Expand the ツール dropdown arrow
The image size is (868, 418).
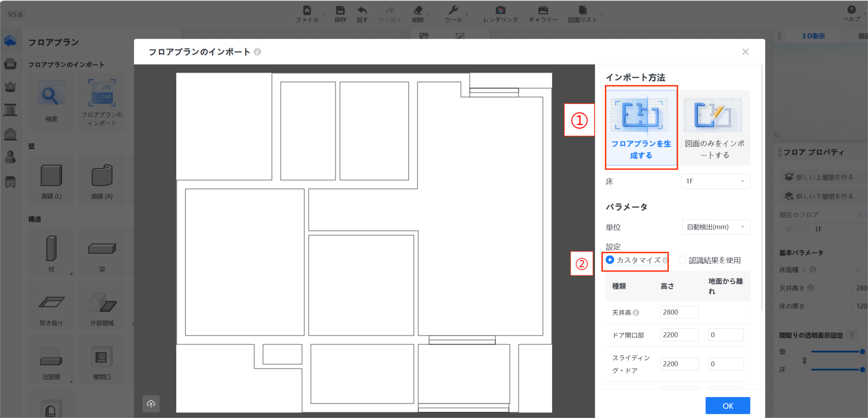click(x=467, y=14)
